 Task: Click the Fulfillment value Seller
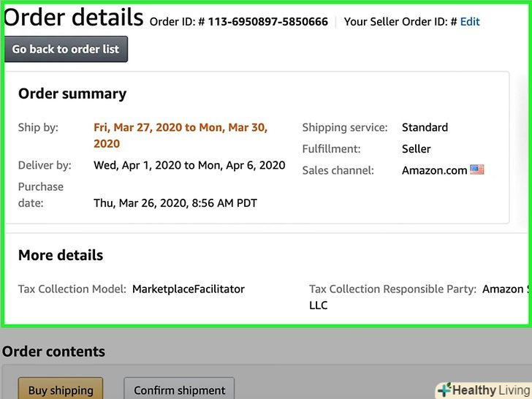pyautogui.click(x=417, y=149)
